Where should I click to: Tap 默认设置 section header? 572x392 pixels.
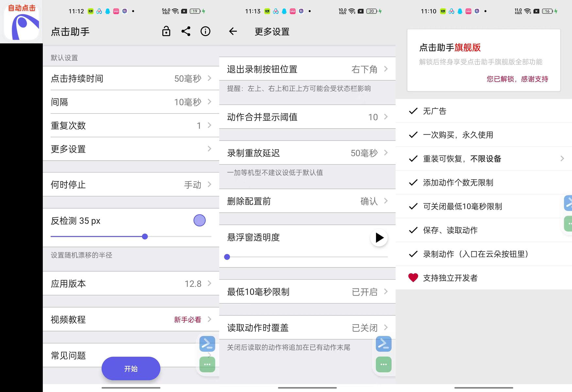[64, 58]
